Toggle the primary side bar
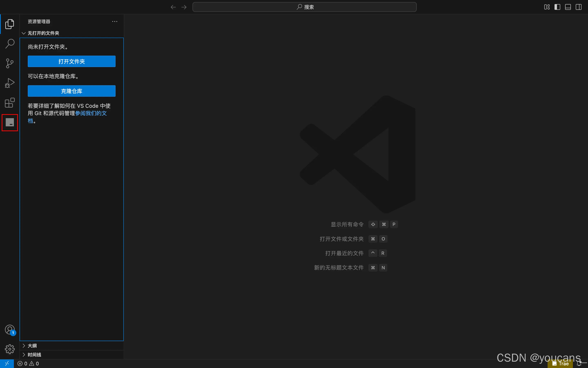The width and height of the screenshot is (588, 368). (x=557, y=7)
